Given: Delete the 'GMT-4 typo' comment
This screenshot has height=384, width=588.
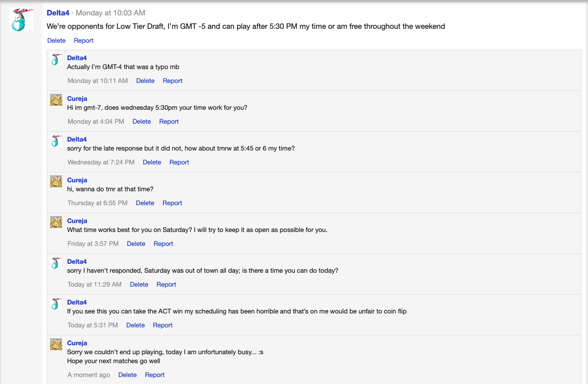Looking at the screenshot, I should (145, 81).
